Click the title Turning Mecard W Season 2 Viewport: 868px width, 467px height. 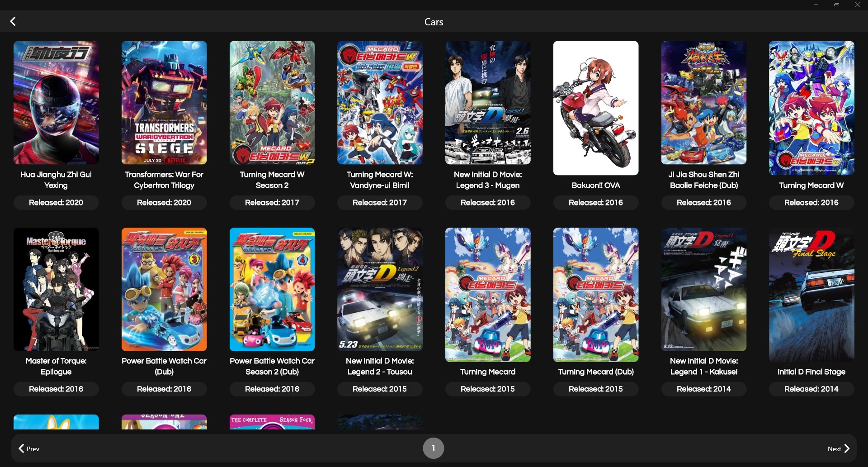pyautogui.click(x=272, y=180)
